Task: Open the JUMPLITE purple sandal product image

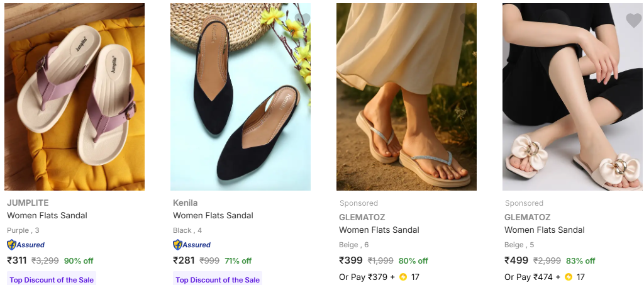Action: tap(74, 97)
